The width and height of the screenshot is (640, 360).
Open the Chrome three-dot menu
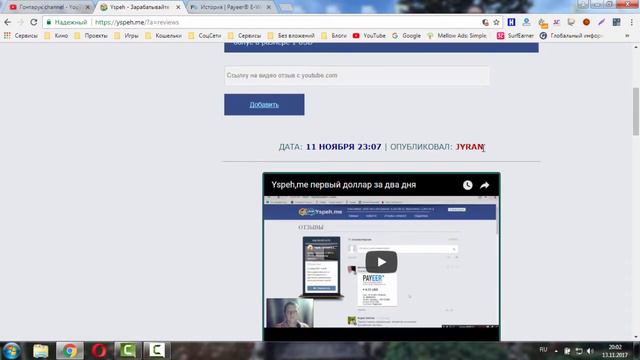click(x=632, y=22)
